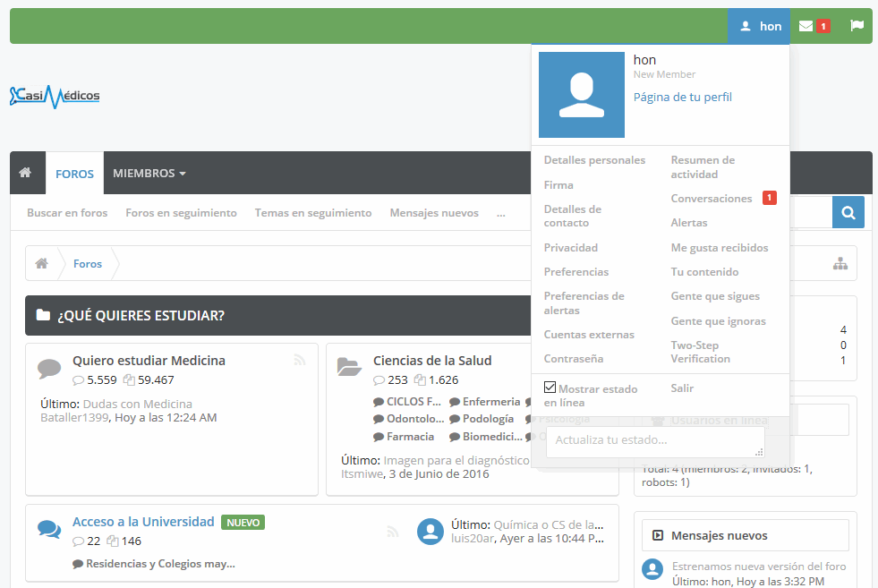Image resolution: width=878 pixels, height=588 pixels.
Task: Click the chat bubbles icon of Acceso a la Universidad
Action: tap(49, 529)
